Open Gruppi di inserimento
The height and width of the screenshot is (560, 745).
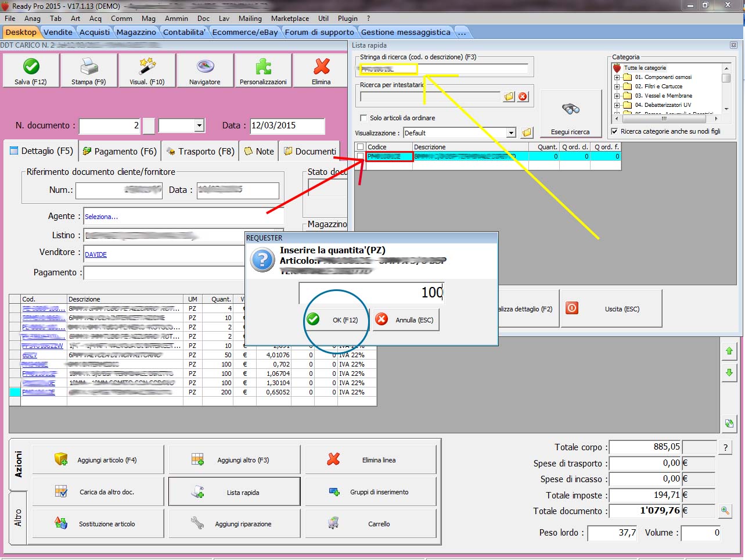(x=370, y=492)
